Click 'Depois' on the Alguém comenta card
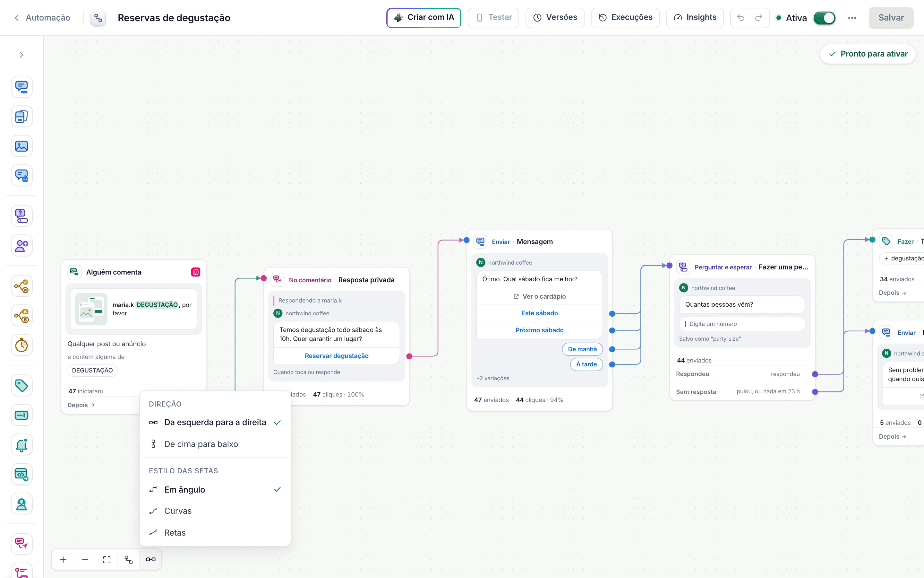The width and height of the screenshot is (924, 578). click(81, 405)
